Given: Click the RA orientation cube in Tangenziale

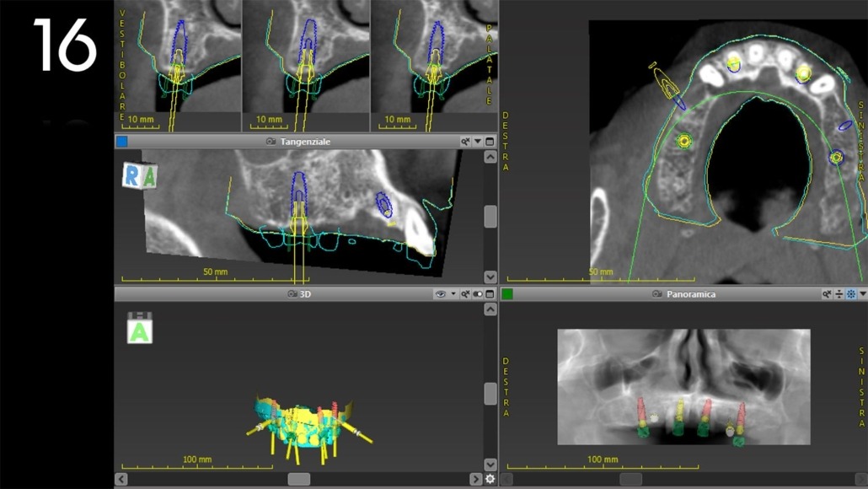Looking at the screenshot, I should pyautogui.click(x=139, y=175).
